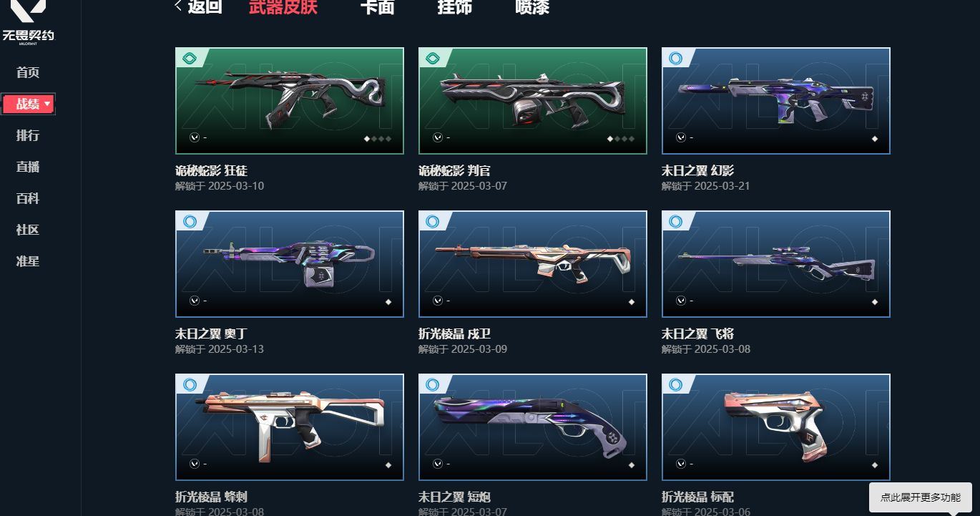
Task: Click the level diamonds on 诡秘蛇影 狂徒 card
Action: click(378, 139)
